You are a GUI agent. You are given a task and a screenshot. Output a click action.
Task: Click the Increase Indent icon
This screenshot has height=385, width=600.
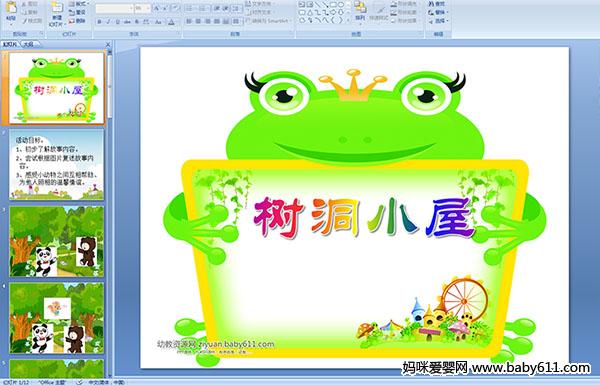pyautogui.click(x=225, y=8)
